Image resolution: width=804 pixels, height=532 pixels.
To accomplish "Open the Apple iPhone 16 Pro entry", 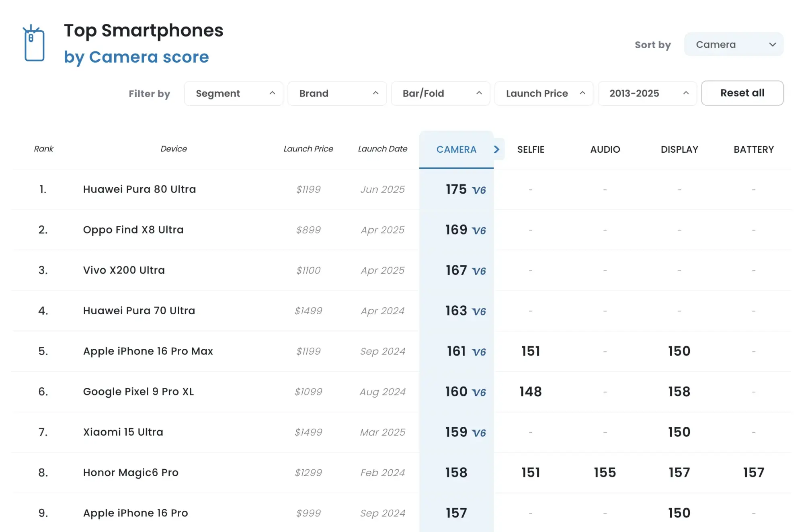I will click(x=135, y=513).
